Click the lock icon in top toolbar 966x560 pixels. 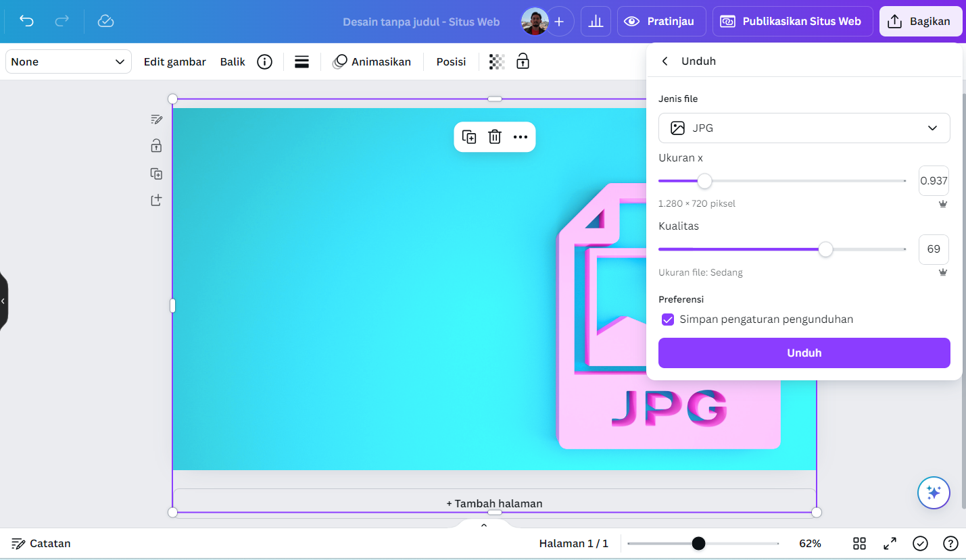point(523,62)
